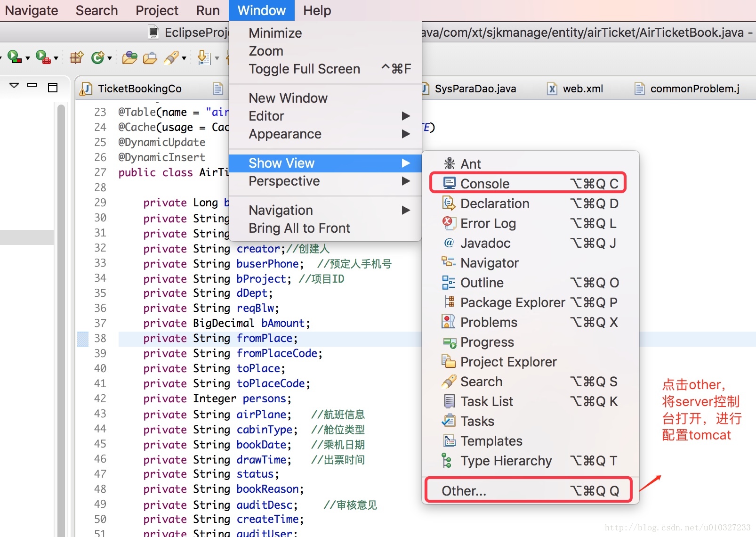
Task: Click the Problems view icon
Action: point(449,322)
